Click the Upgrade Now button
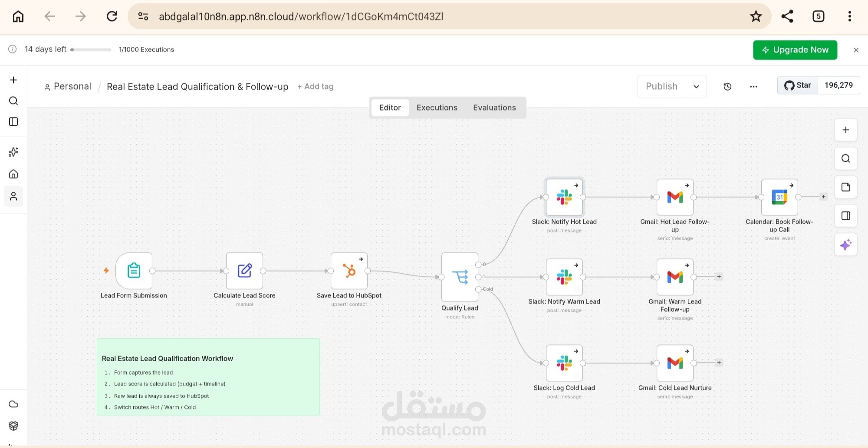 point(795,50)
